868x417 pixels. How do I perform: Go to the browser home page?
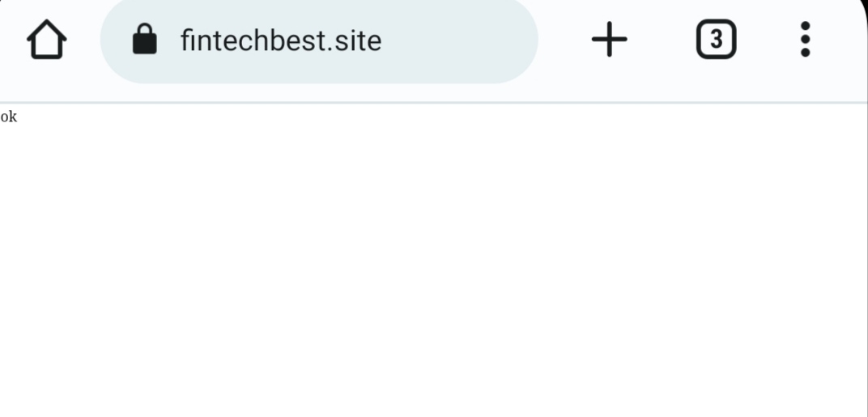click(45, 40)
